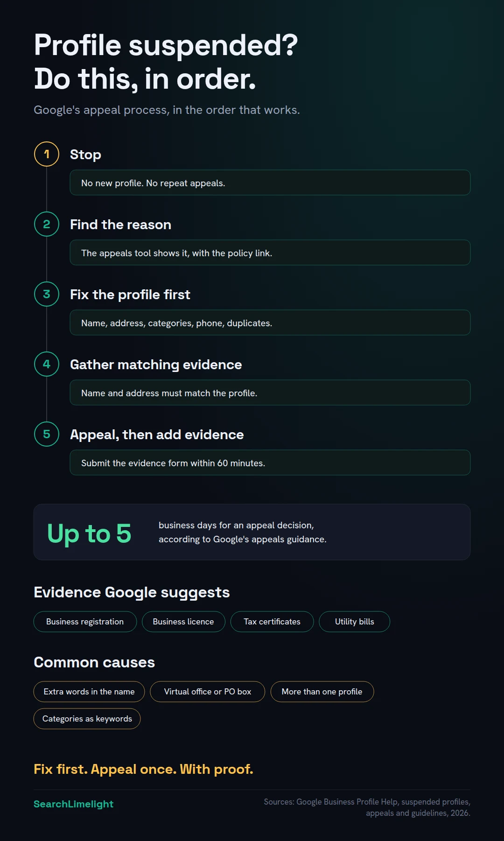The height and width of the screenshot is (841, 504).
Task: Select the step 5 circle icon
Action: tap(47, 434)
